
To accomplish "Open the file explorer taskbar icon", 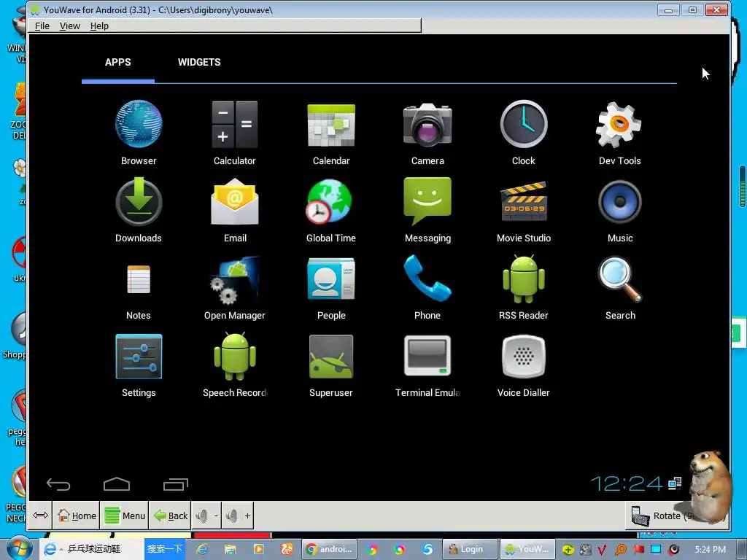I will pos(231,549).
